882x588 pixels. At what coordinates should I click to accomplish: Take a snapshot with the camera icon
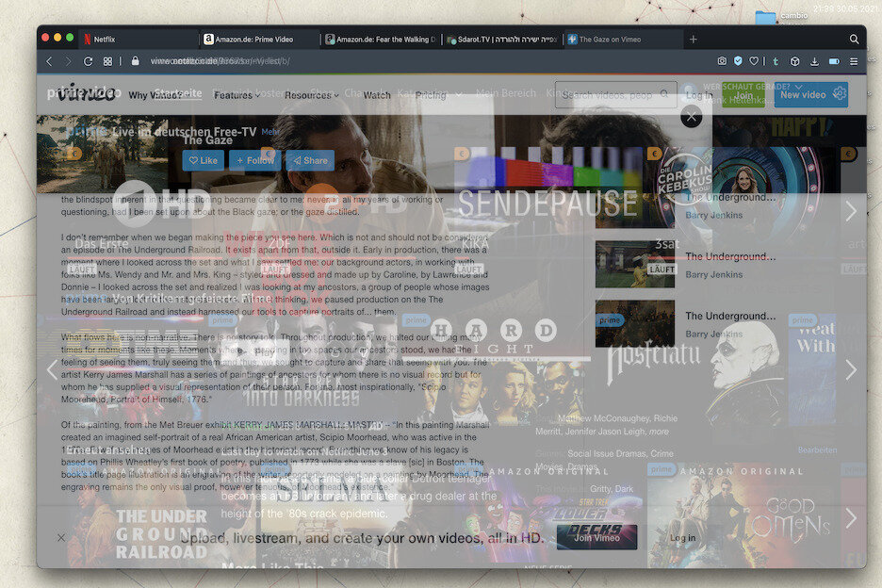coord(722,60)
